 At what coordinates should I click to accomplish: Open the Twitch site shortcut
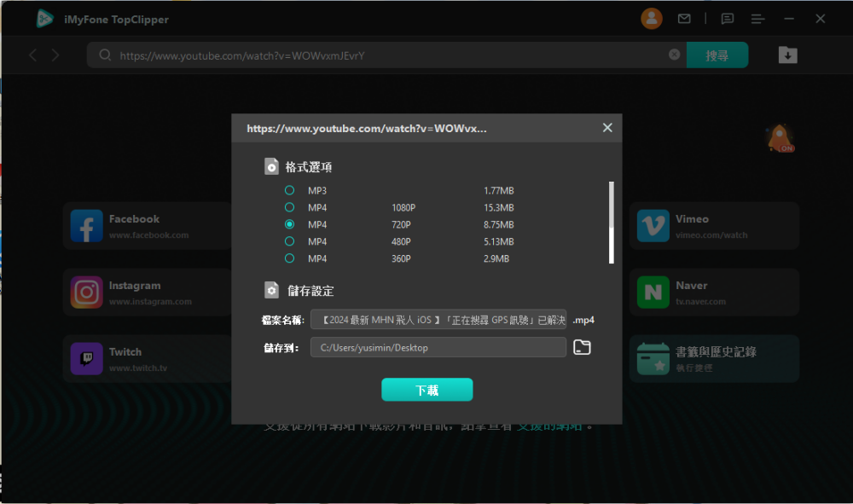[147, 359]
